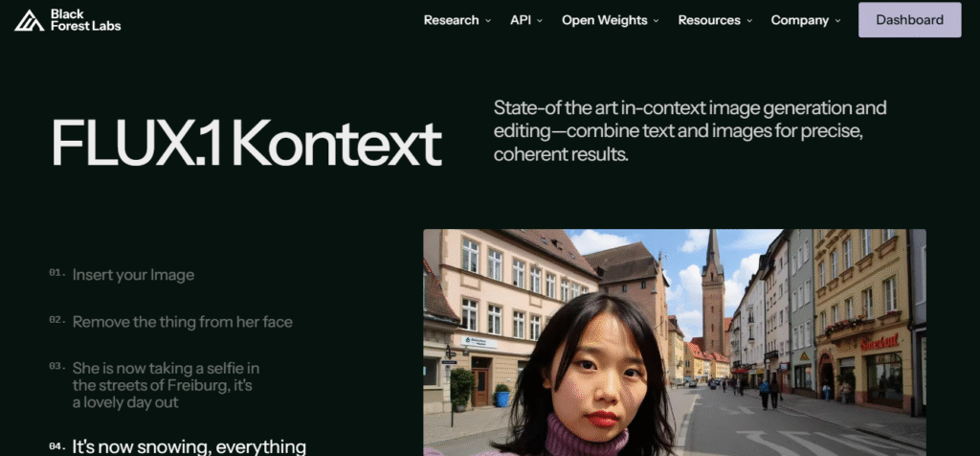Open the Resources menu
This screenshot has width=980, height=456.
pyautogui.click(x=709, y=20)
